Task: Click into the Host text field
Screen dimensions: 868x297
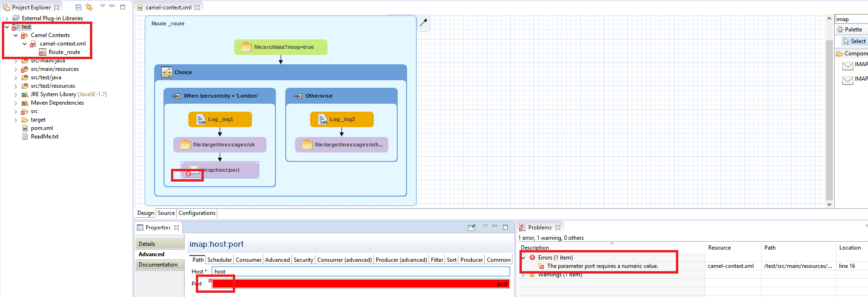Action: [361, 271]
